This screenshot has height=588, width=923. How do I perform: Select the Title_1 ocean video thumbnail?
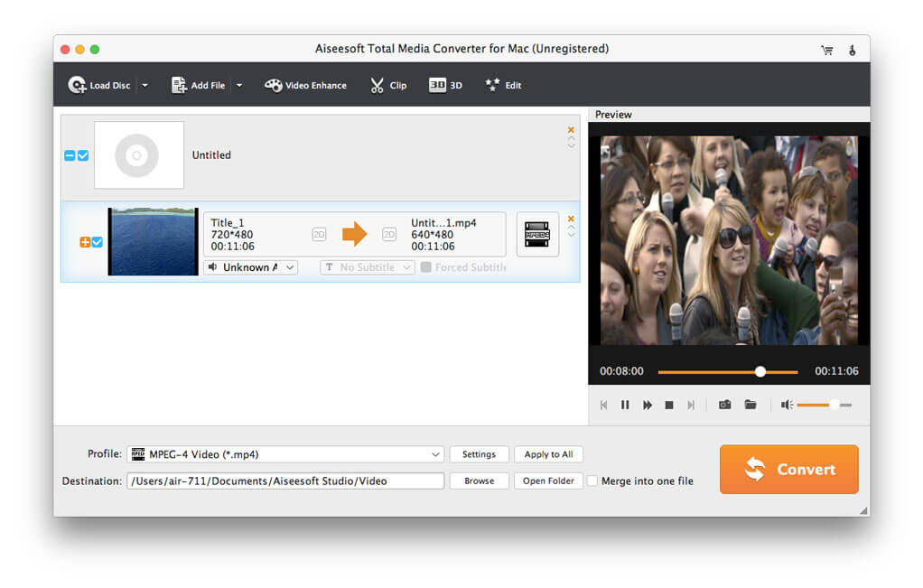point(153,241)
